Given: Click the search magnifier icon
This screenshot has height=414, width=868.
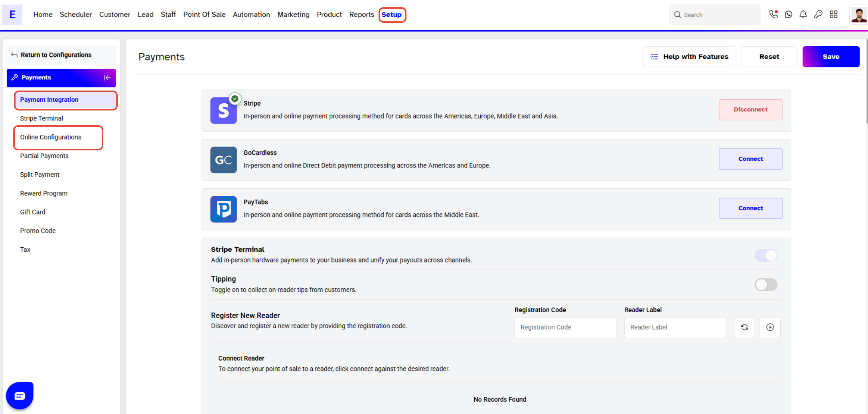Looking at the screenshot, I should point(677,15).
